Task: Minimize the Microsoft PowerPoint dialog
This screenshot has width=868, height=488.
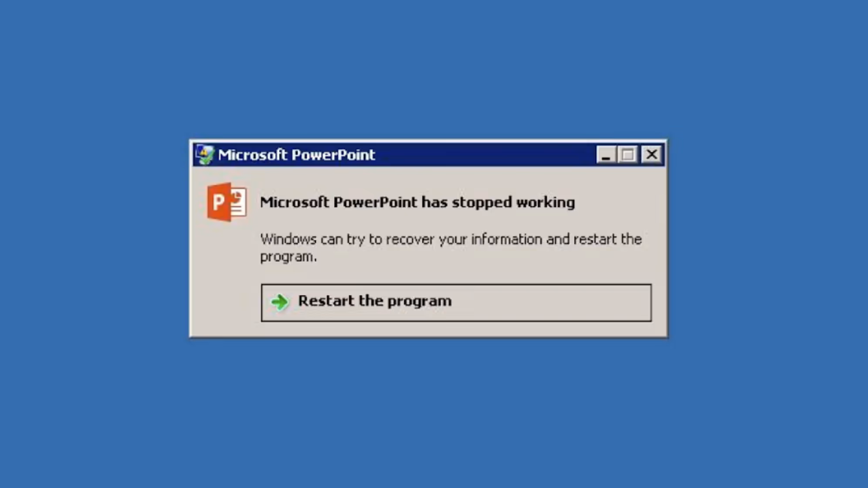Action: 606,155
